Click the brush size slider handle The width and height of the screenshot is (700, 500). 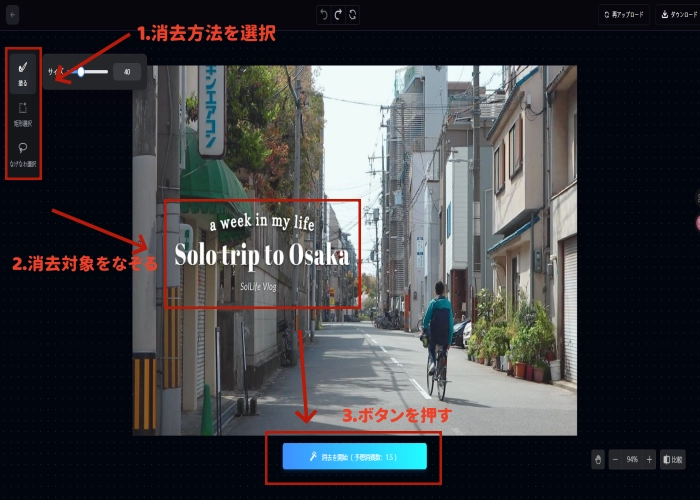(81, 71)
